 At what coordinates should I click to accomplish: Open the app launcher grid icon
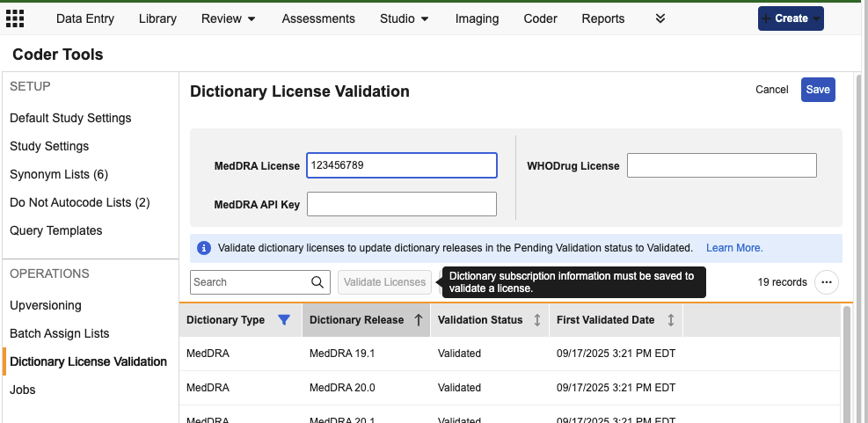[x=15, y=18]
